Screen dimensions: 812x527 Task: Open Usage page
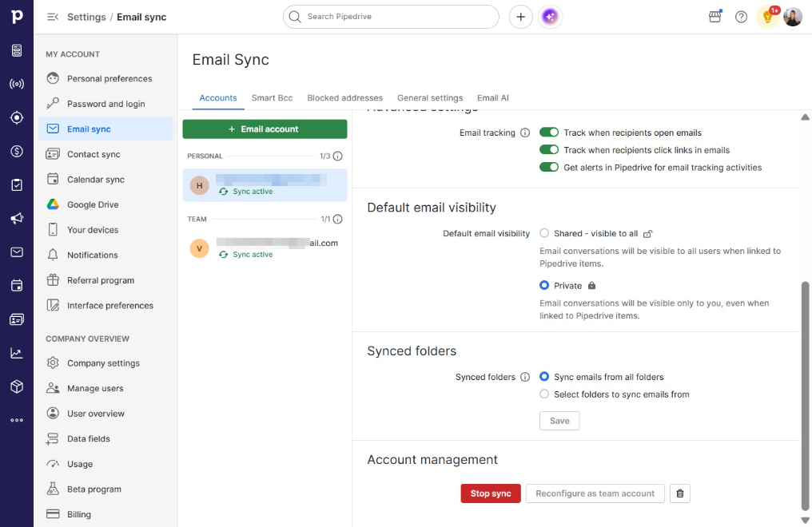(x=105, y=464)
